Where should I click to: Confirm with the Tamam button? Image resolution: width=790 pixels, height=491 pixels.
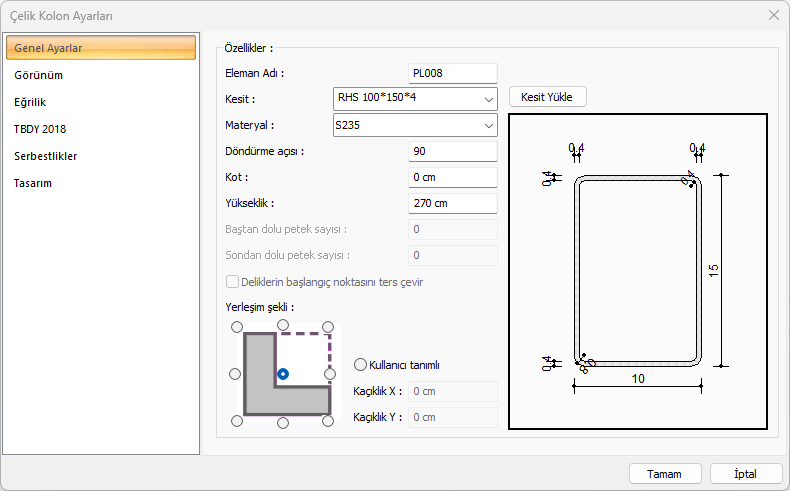click(x=664, y=473)
